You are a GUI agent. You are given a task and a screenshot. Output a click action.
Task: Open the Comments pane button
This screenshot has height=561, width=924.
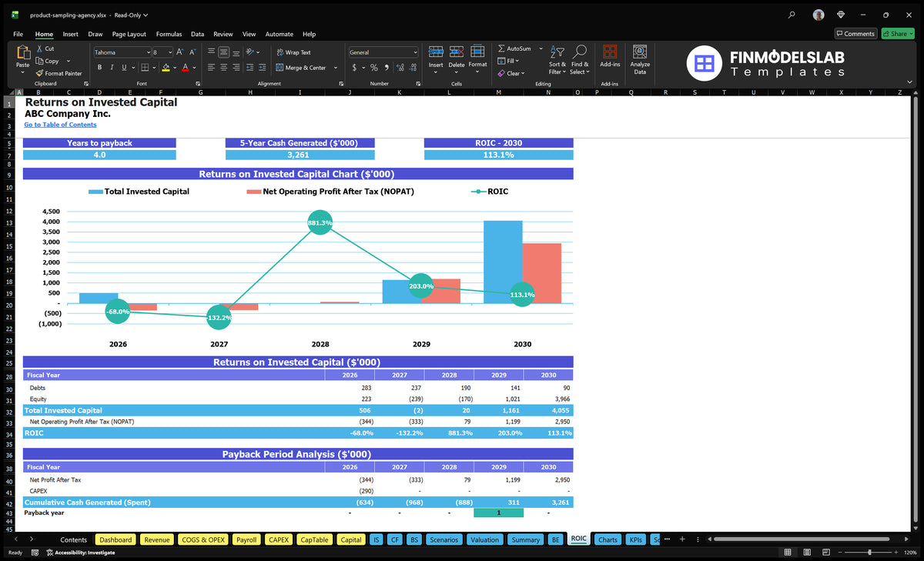coord(855,34)
